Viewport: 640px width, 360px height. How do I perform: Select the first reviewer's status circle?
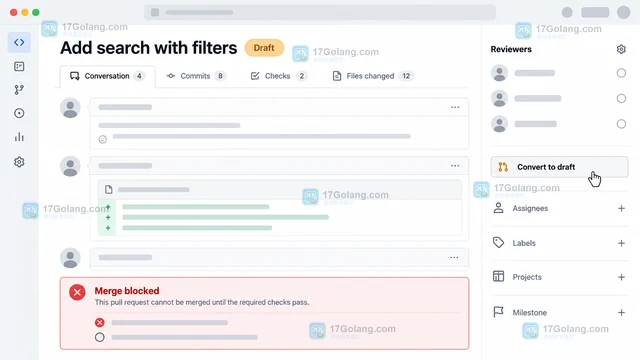(621, 73)
